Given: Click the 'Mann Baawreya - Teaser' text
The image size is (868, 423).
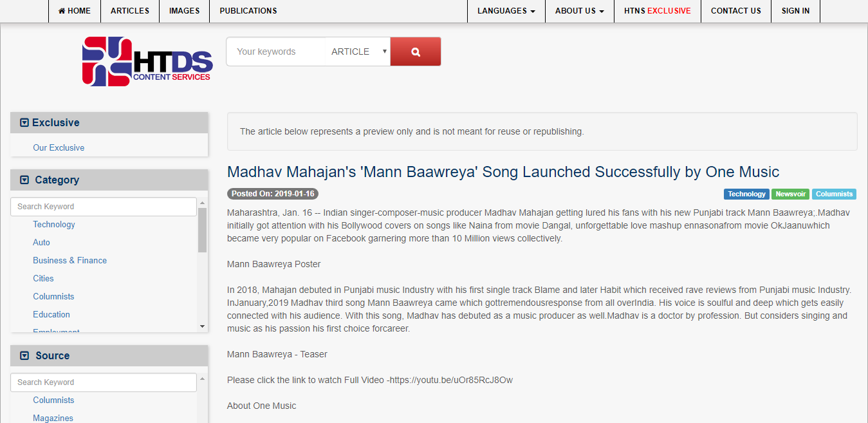Looking at the screenshot, I should (277, 354).
